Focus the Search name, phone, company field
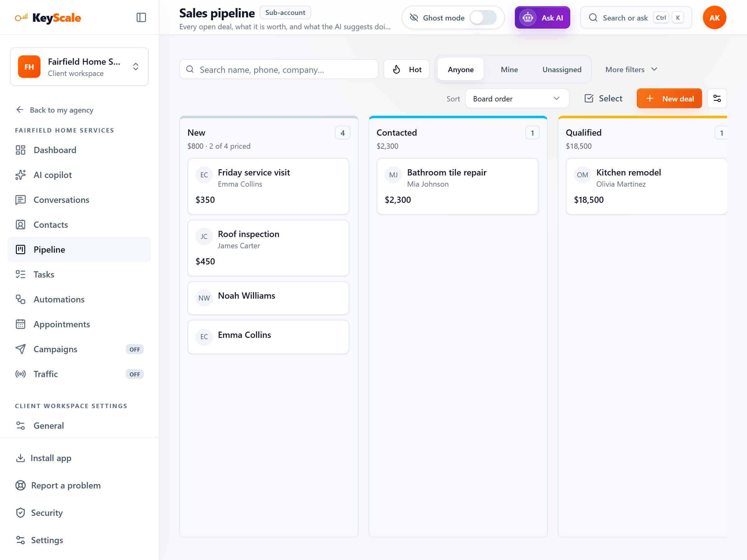The width and height of the screenshot is (747, 560). tap(279, 69)
